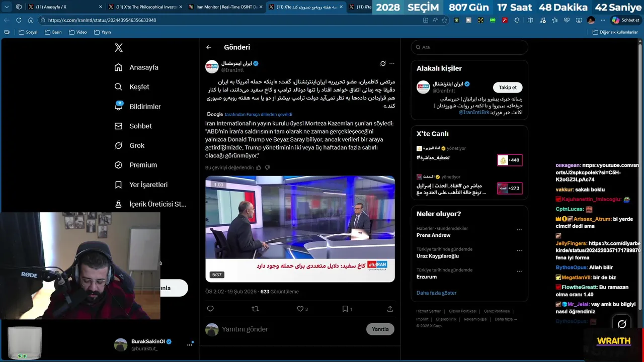Switch to The Philosophical Investor tab
This screenshot has width=644, height=362.
click(x=145, y=7)
